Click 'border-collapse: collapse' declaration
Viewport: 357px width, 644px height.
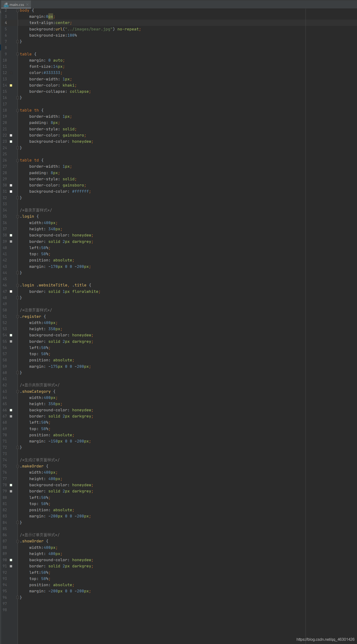(60, 92)
